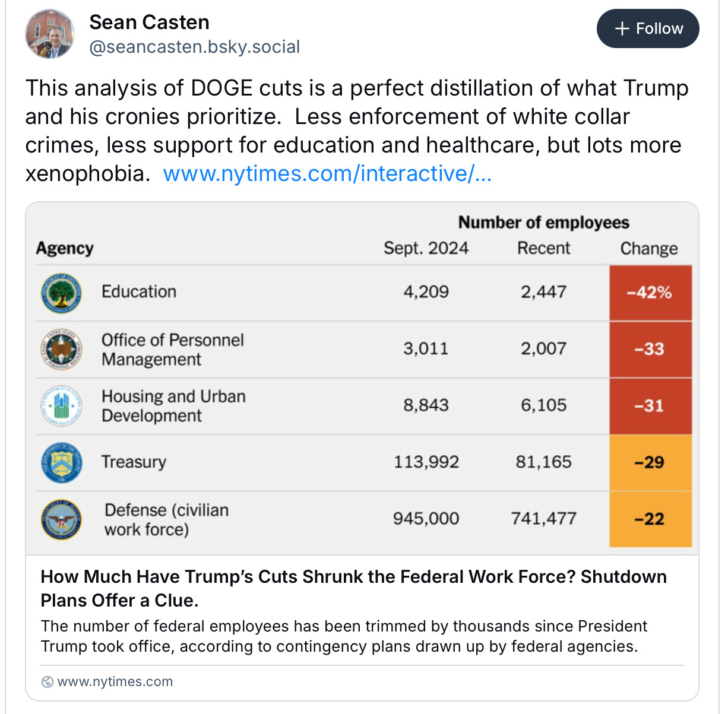Click the orange -29 Treasury change cell
The image size is (728, 714).
coord(650,462)
